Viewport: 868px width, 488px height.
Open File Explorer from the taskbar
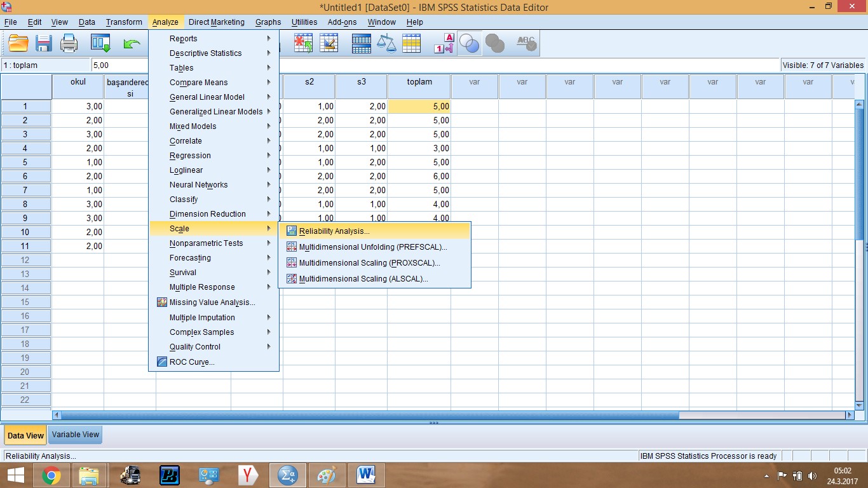tap(88, 475)
